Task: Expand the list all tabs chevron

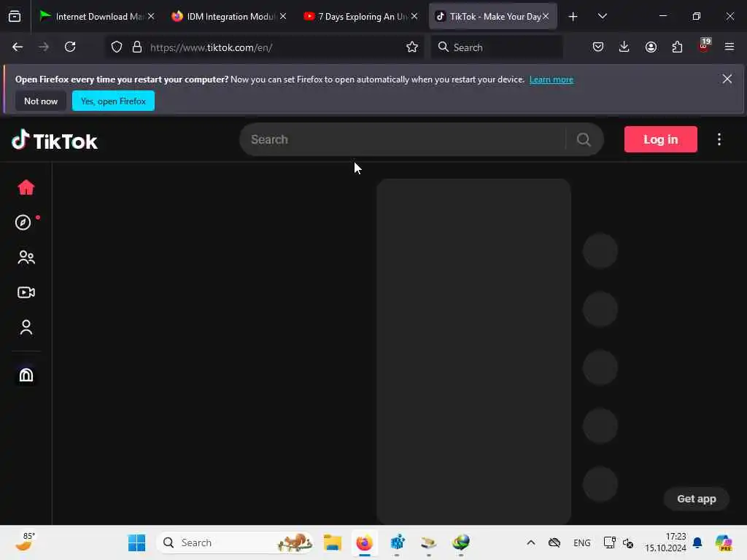Action: (602, 17)
